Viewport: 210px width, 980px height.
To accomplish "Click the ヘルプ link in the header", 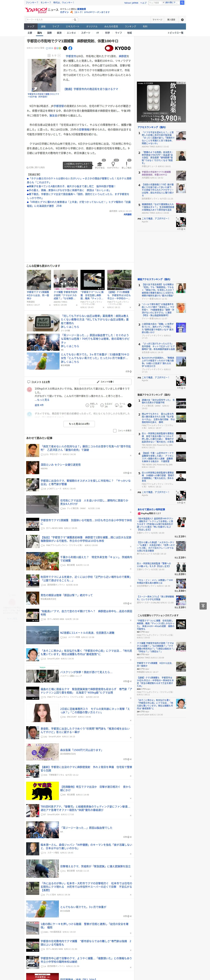I will 143,3.
